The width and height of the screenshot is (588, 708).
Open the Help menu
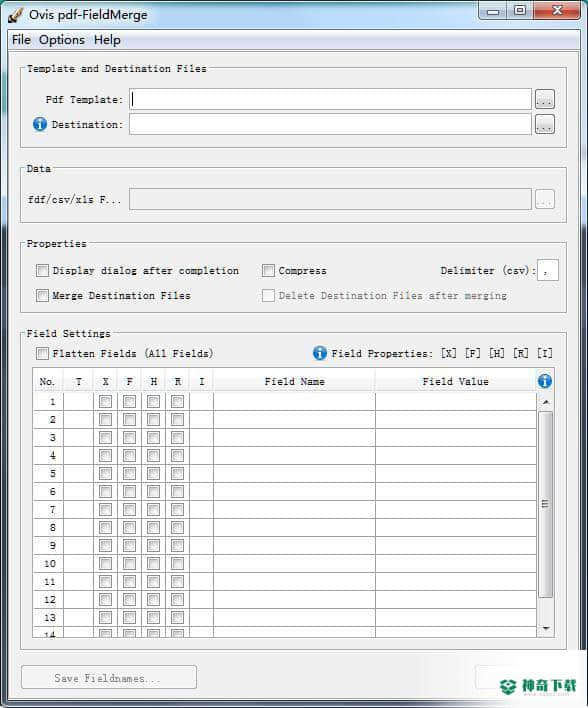coord(107,40)
